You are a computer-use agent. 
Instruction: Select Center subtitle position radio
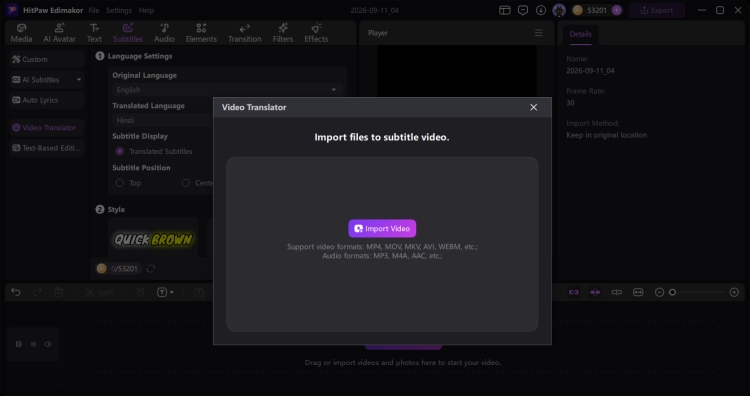coord(186,183)
